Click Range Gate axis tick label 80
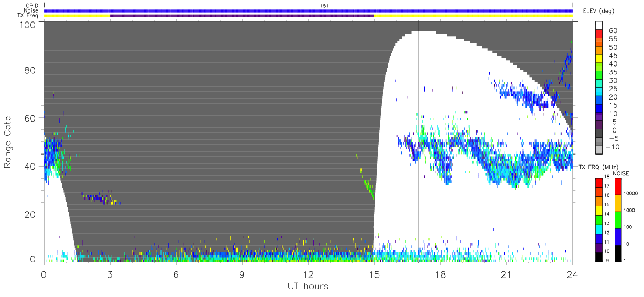The width and height of the screenshot is (644, 297). tap(31, 70)
